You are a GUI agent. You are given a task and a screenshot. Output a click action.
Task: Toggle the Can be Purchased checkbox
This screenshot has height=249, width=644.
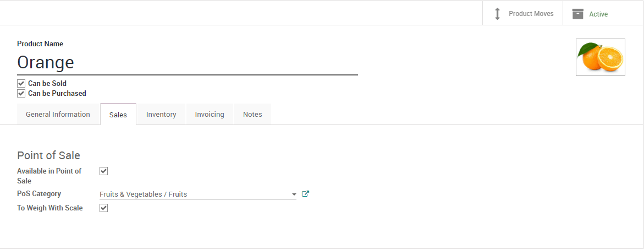21,93
